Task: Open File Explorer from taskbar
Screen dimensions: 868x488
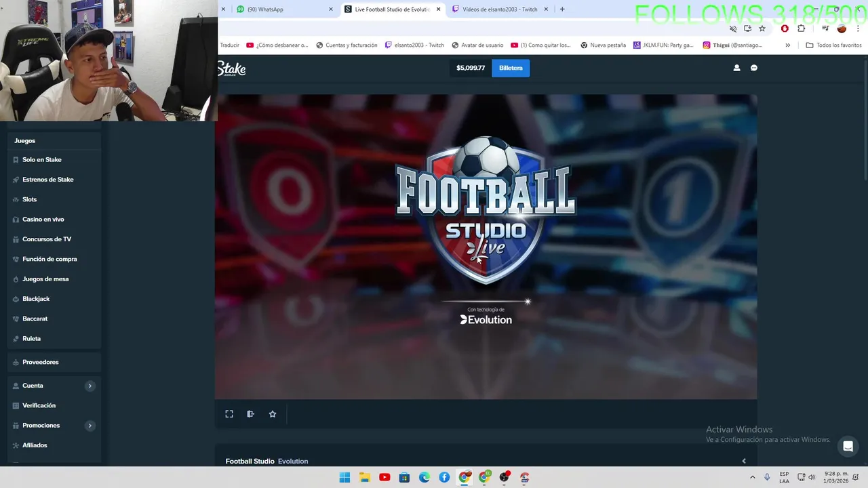Action: [x=364, y=477]
